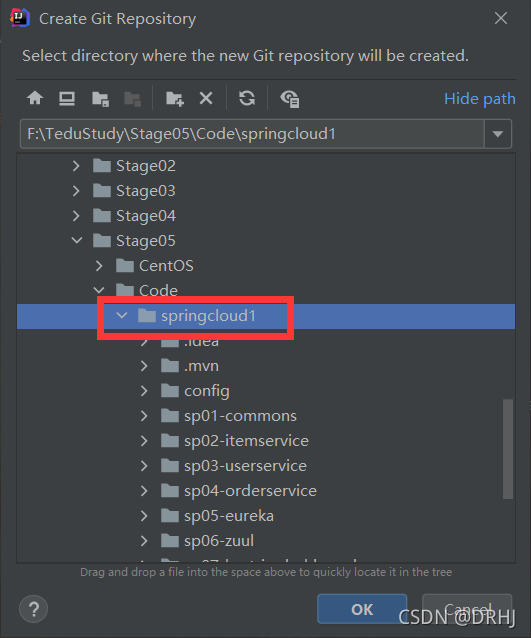
Task: Expand the sp04-orderservice folder chevron
Action: point(144,491)
